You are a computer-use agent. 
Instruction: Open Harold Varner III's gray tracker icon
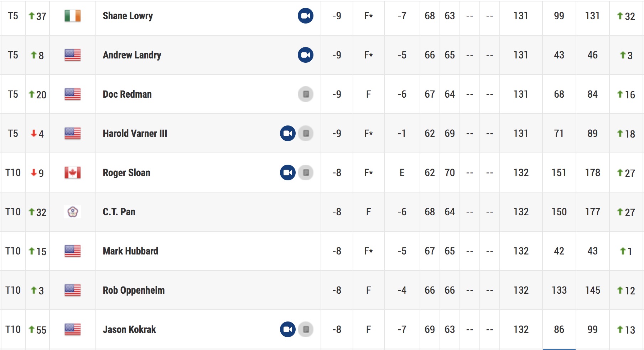[x=305, y=133]
